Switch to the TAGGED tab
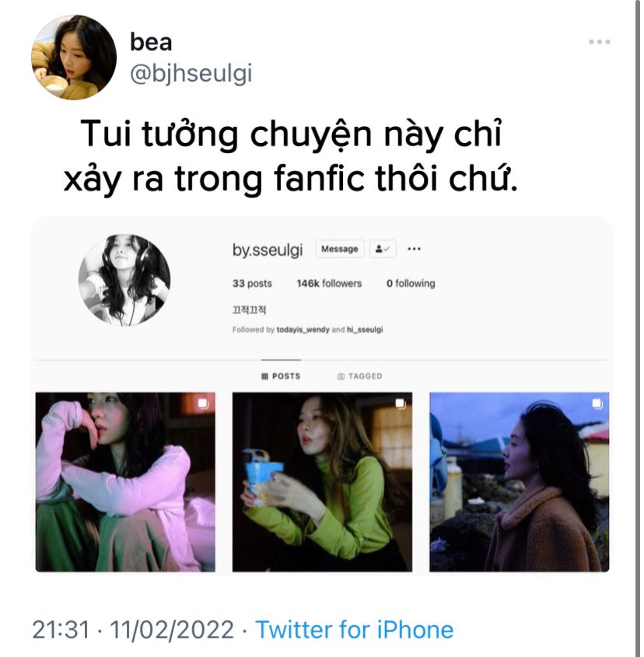 point(360,376)
